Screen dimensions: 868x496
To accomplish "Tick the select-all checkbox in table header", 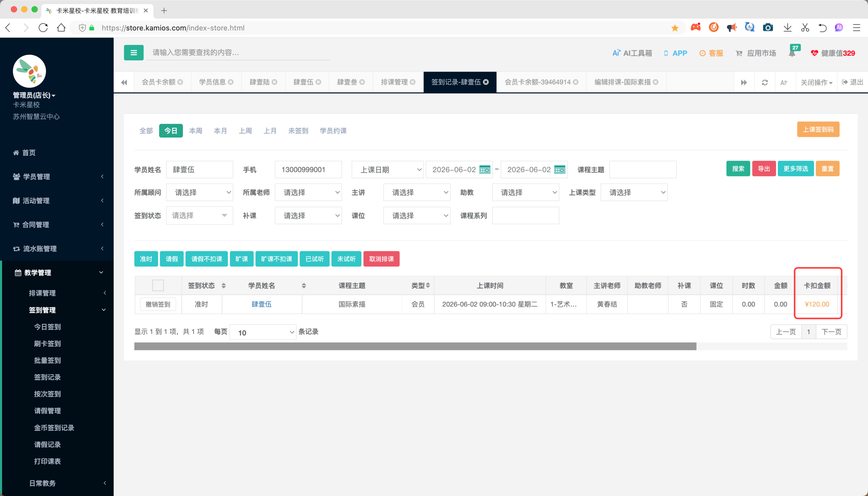I will click(x=158, y=285).
